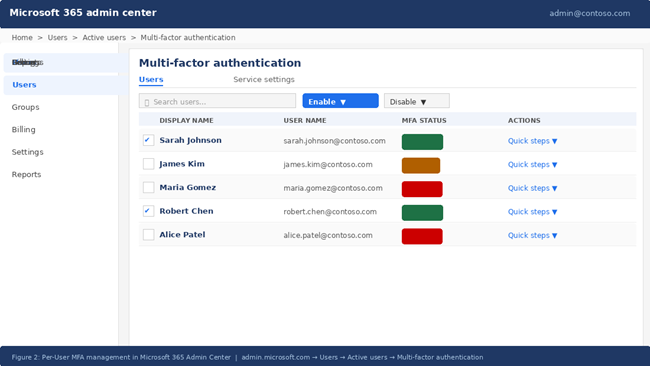
Task: Switch to the Service settings tab
Action: [264, 79]
